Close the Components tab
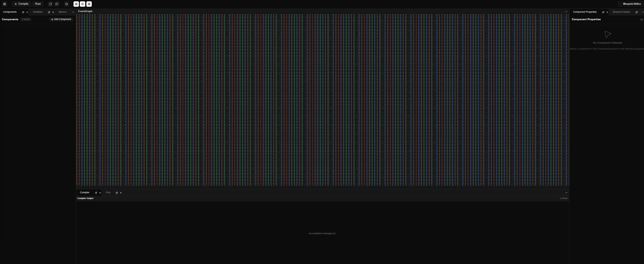This screenshot has width=644, height=264. [x=27, y=12]
